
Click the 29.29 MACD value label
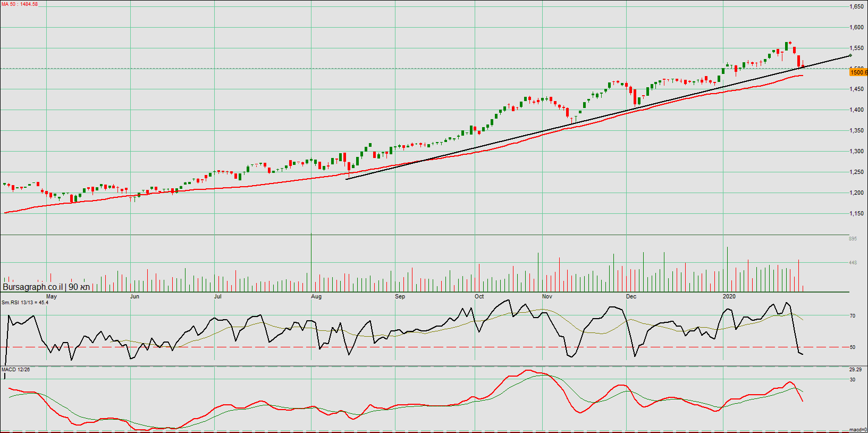click(x=855, y=370)
